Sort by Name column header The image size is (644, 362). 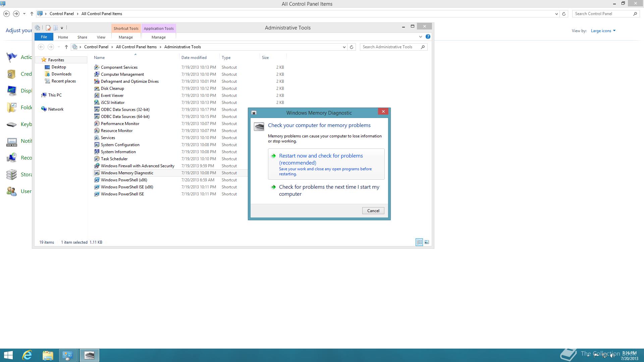[136, 58]
